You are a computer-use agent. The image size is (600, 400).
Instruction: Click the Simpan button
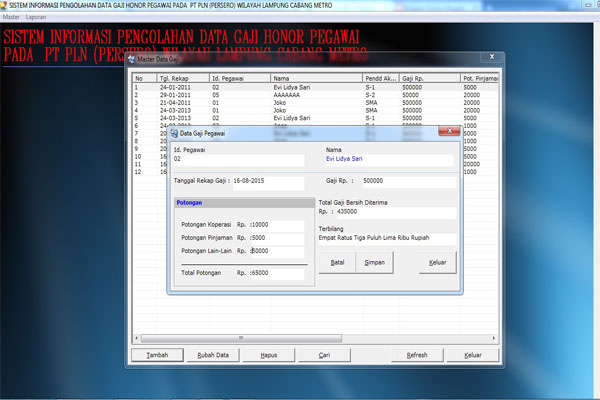tap(375, 263)
